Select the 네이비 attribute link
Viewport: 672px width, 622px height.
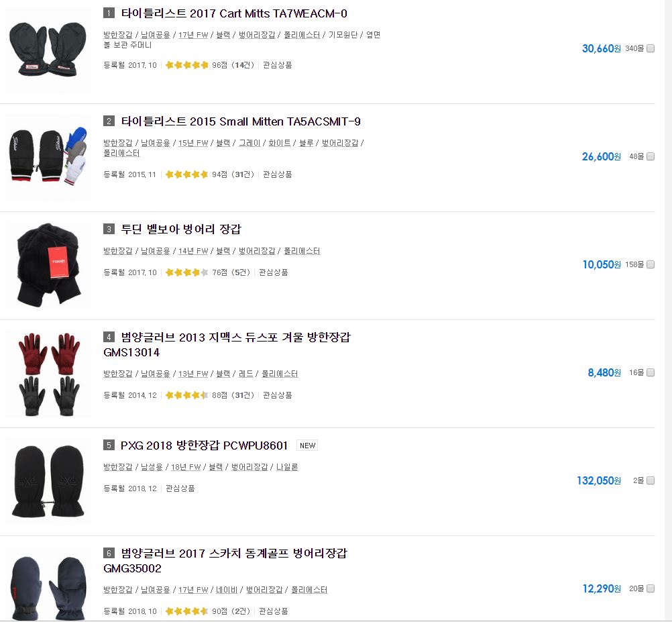pos(226,590)
